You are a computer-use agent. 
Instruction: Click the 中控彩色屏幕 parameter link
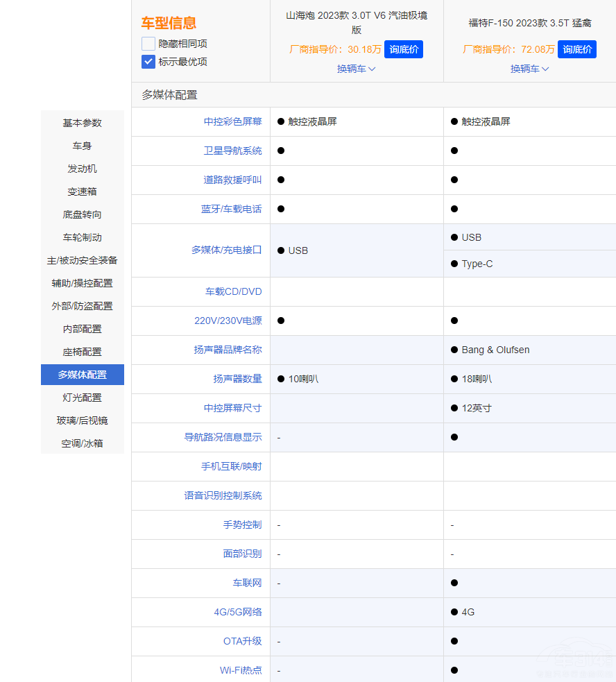click(232, 121)
